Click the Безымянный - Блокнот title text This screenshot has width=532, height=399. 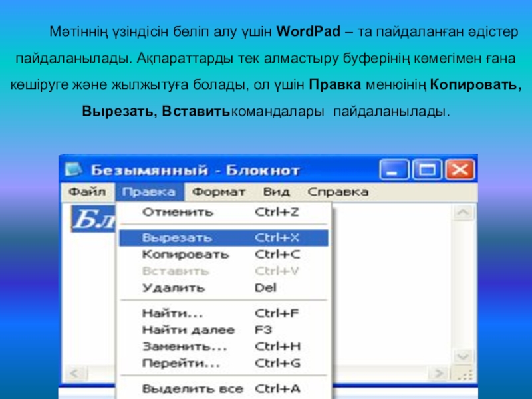point(195,170)
